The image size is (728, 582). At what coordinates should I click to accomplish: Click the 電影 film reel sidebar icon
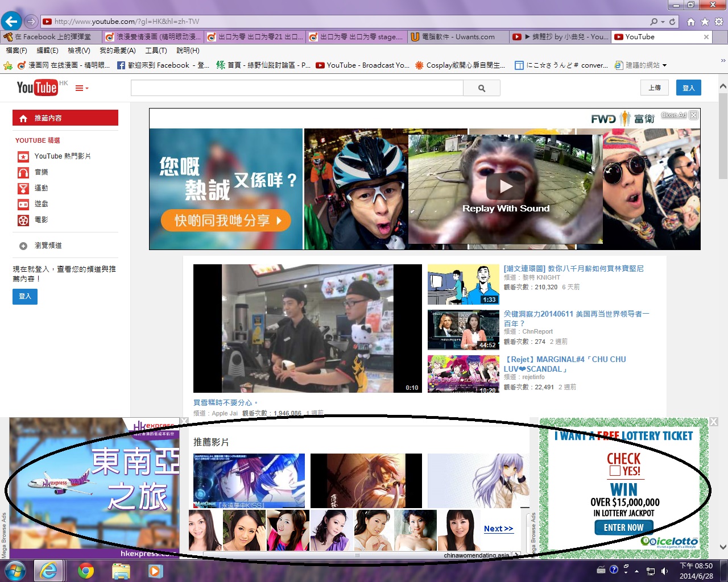point(23,220)
